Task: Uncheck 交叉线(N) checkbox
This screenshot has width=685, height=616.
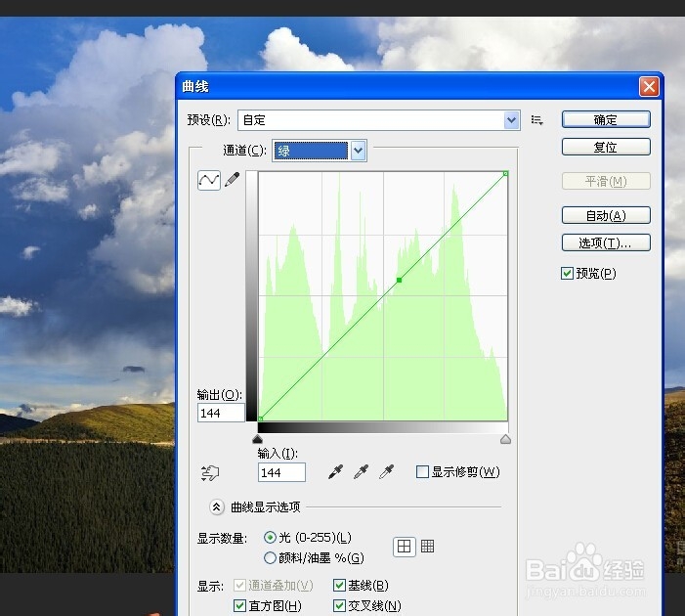Action: [x=339, y=605]
